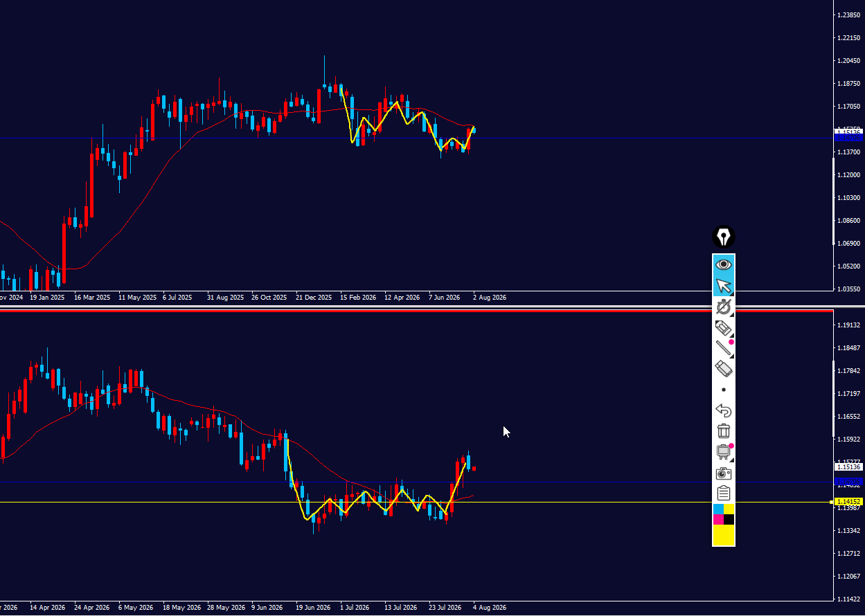Image resolution: width=865 pixels, height=616 pixels.
Task: Select the eraser tool
Action: coord(724,369)
